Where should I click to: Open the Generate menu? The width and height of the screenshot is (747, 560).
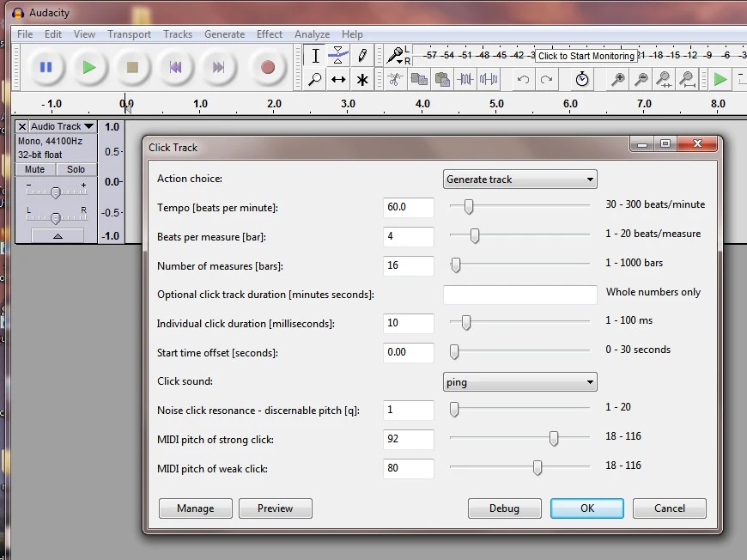click(x=224, y=34)
